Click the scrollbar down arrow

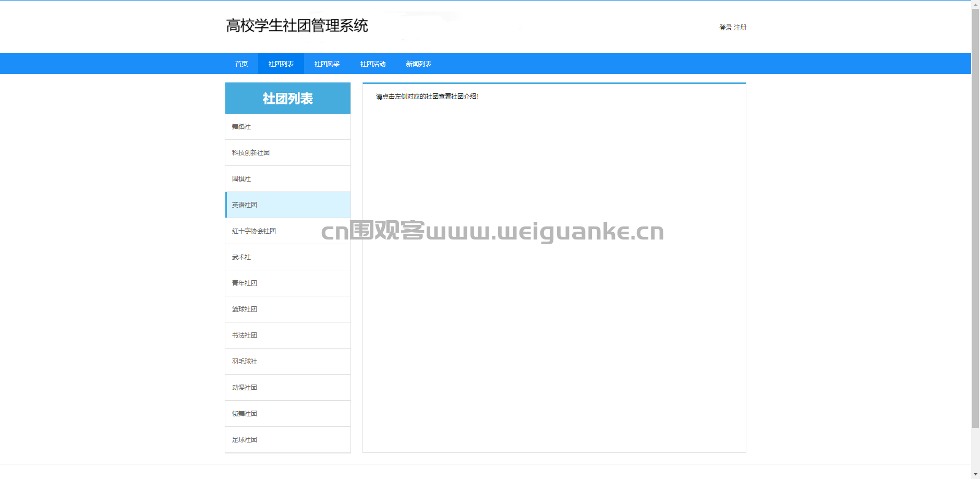coord(975,475)
